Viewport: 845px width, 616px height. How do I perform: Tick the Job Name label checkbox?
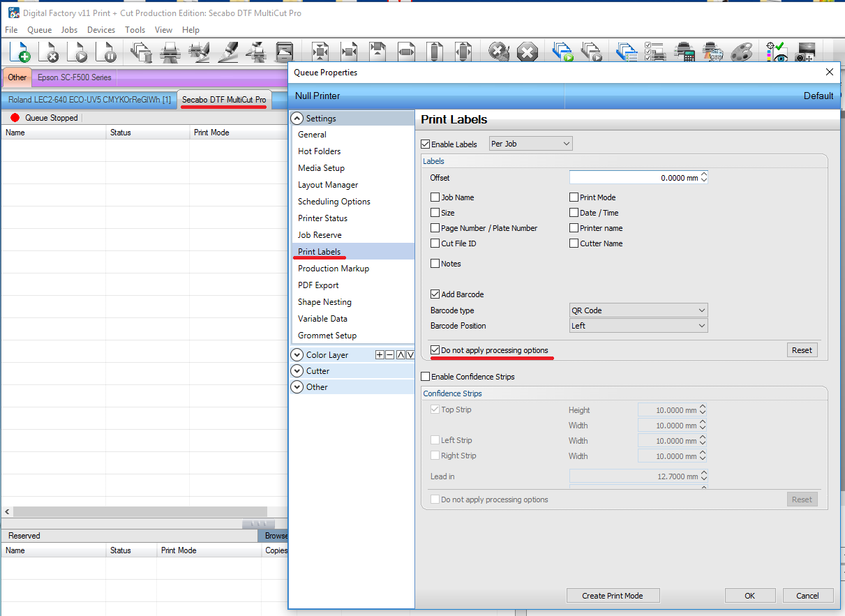tap(435, 197)
